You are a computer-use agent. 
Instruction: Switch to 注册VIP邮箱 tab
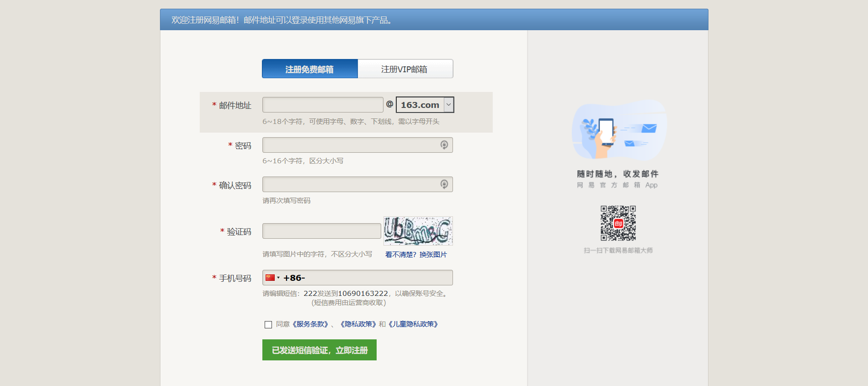[405, 69]
